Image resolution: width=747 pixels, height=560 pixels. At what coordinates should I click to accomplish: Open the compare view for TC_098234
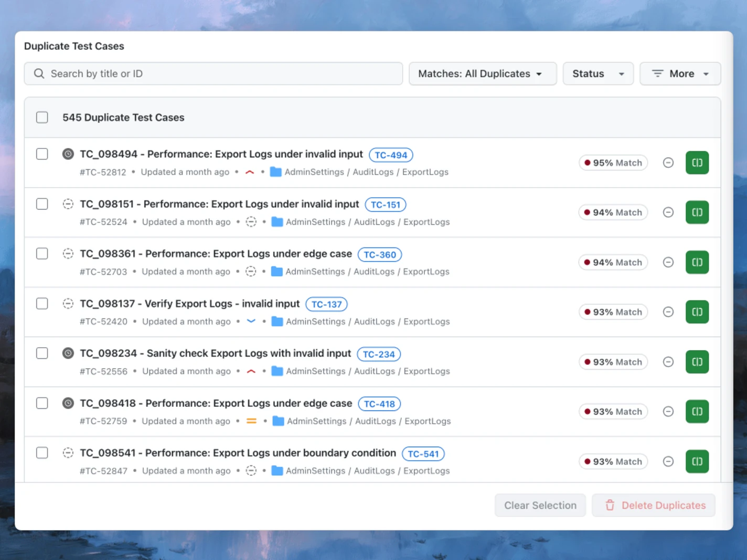pyautogui.click(x=697, y=362)
